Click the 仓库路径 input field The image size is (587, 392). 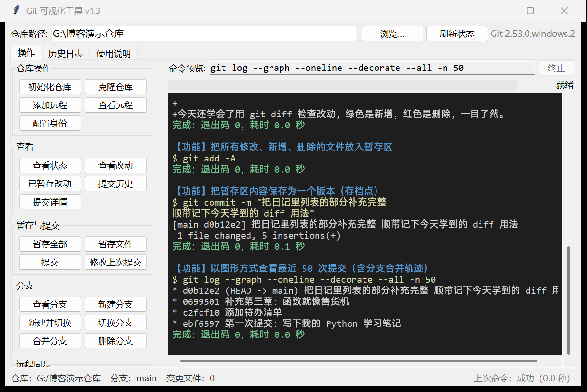pyautogui.click(x=204, y=34)
